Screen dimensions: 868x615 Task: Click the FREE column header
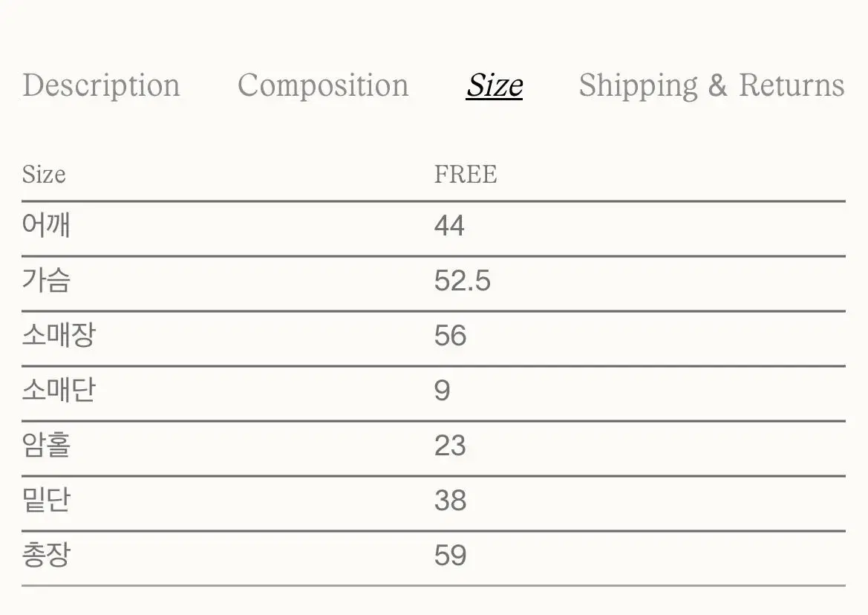point(466,175)
